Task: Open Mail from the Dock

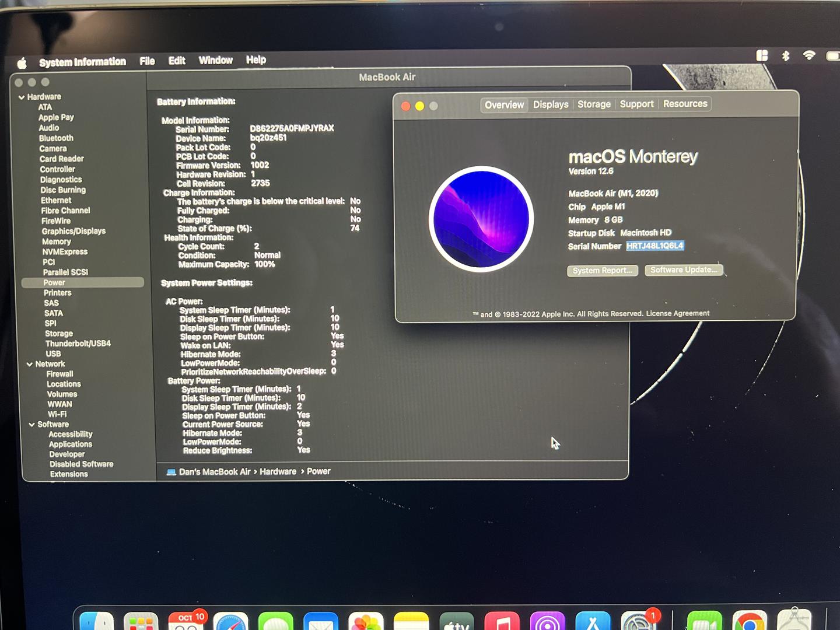Action: (321, 622)
